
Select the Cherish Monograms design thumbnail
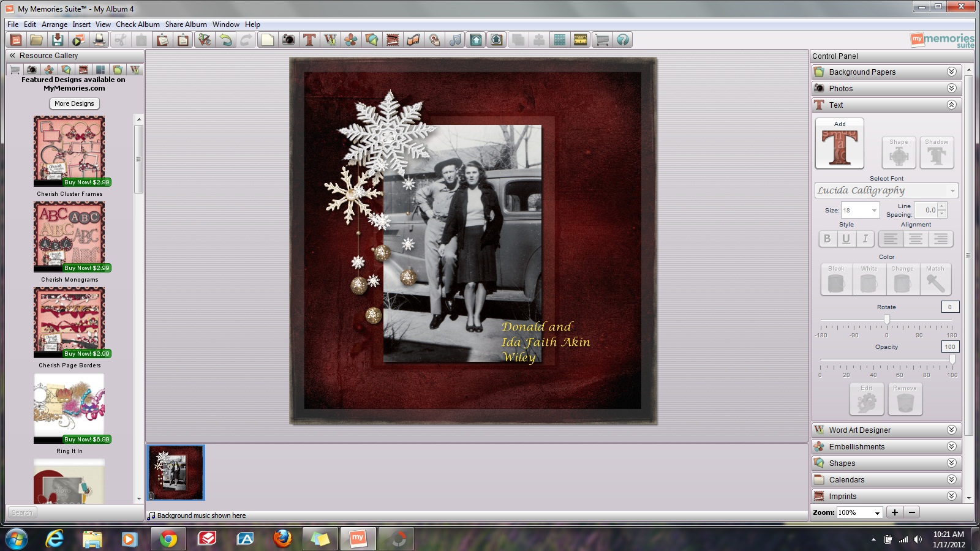click(69, 237)
